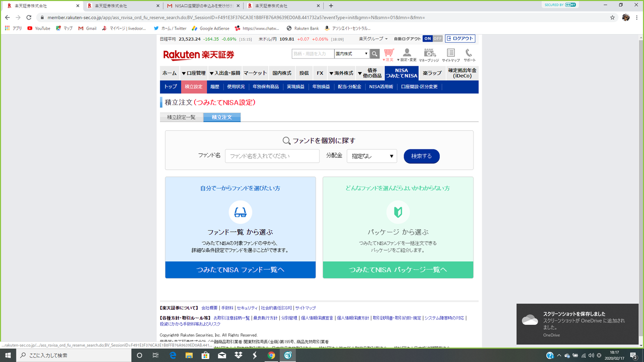Click the green beginner package icon
Image resolution: width=644 pixels, height=362 pixels.
398,212
